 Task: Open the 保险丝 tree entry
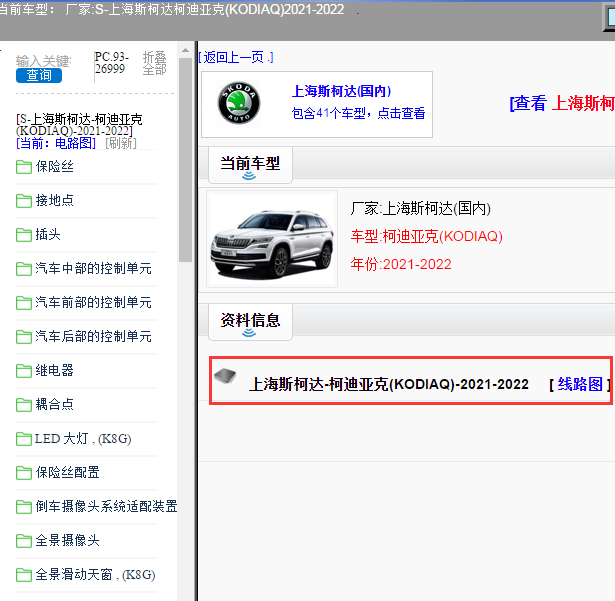(x=55, y=166)
